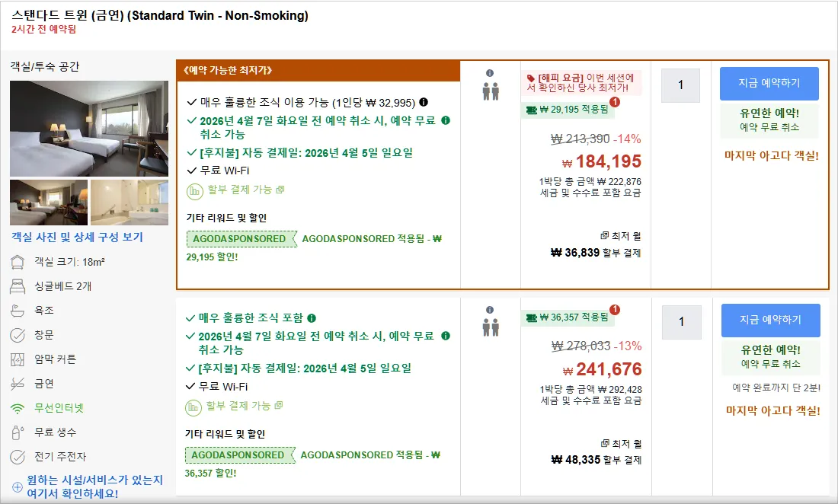Book the ₩241,676 offer with 지금 예약하기
Image resolution: width=838 pixels, height=504 pixels.
click(x=770, y=320)
